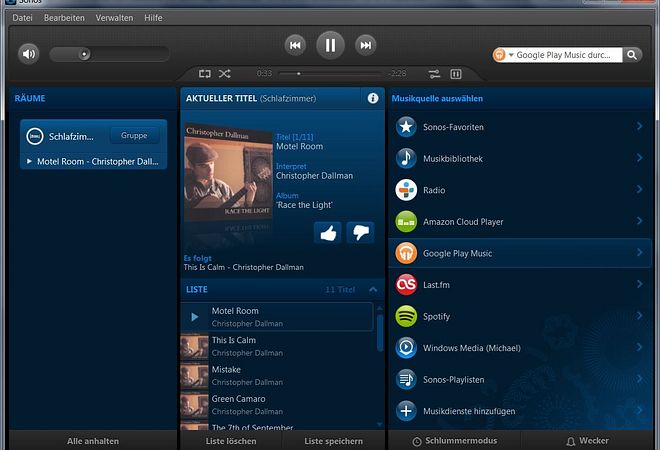The image size is (660, 450).
Task: Click the volume slider knob
Action: 84,54
